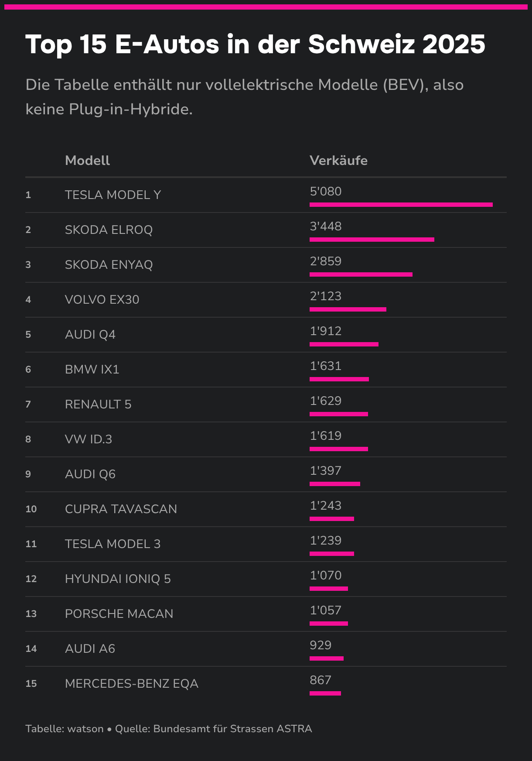Click the PORSCHE MACAN model name
This screenshot has height=761, width=532.
[x=119, y=614]
